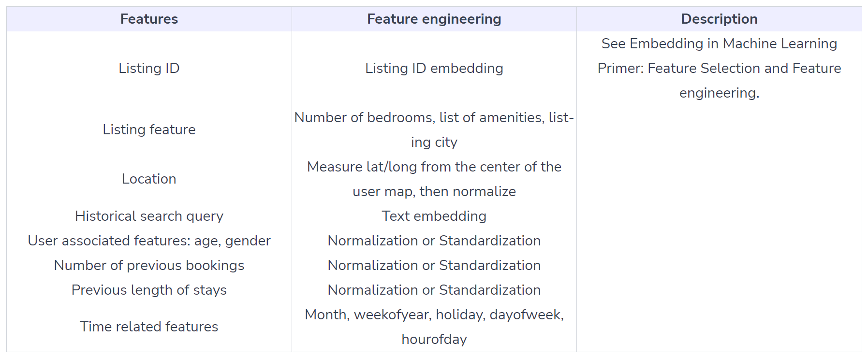This screenshot has width=868, height=357.
Task: Select the Number of previous bookings cell
Action: click(x=149, y=265)
